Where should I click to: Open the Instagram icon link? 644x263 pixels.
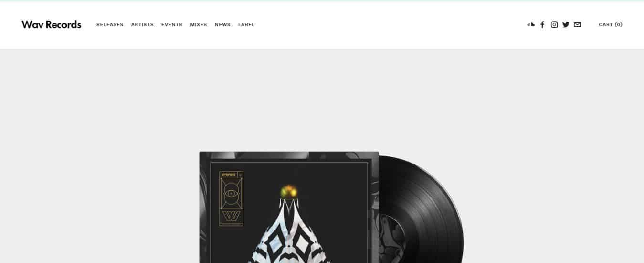point(554,24)
